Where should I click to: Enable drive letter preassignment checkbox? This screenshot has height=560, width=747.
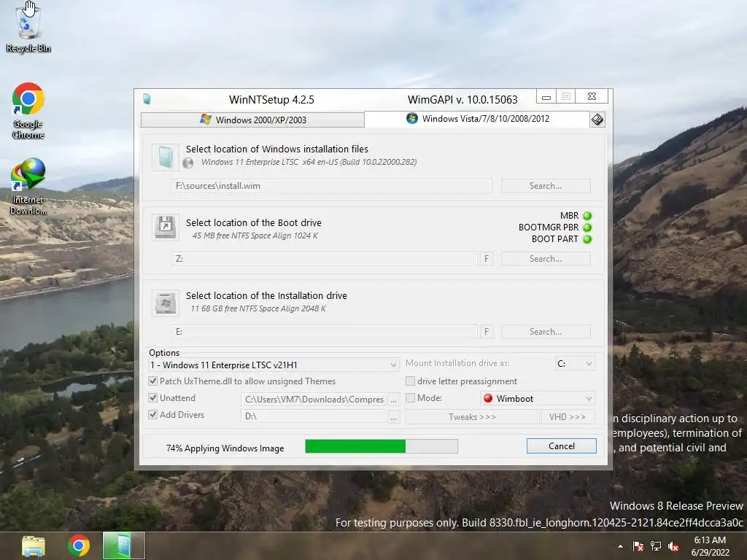(x=410, y=381)
